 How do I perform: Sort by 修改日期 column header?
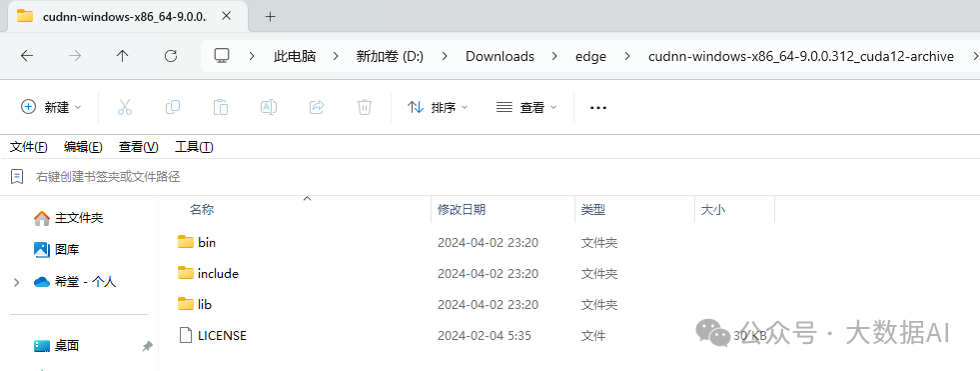click(462, 210)
